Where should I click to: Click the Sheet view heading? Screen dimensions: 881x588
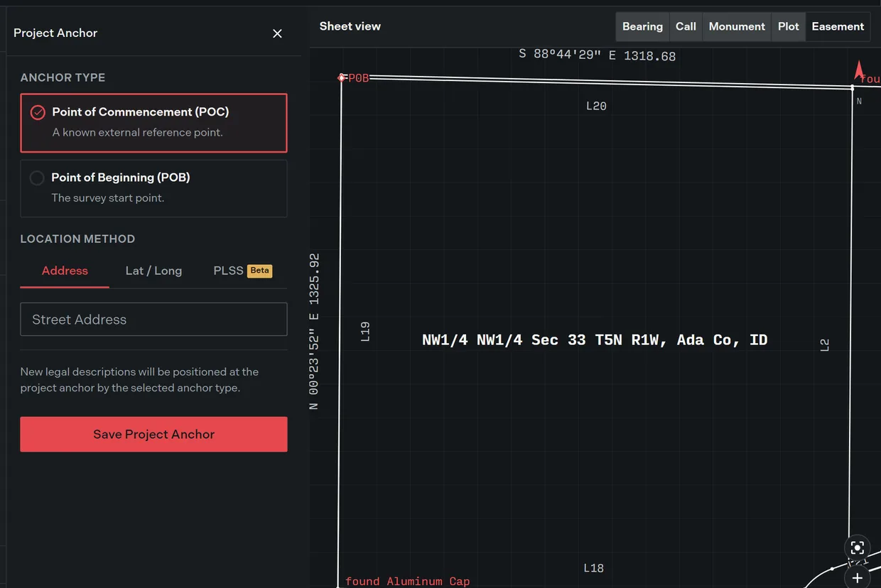350,26
